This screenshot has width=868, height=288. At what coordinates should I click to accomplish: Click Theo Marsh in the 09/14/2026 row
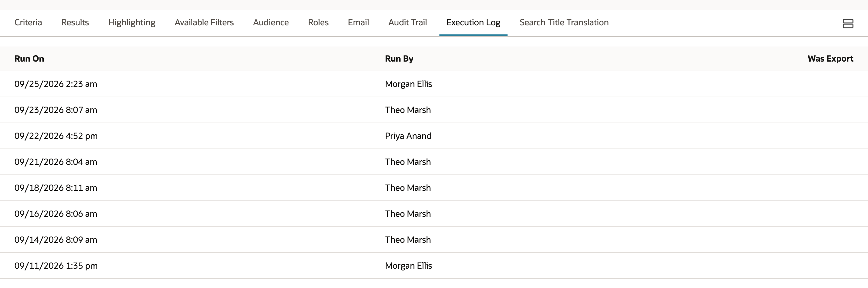[408, 240]
